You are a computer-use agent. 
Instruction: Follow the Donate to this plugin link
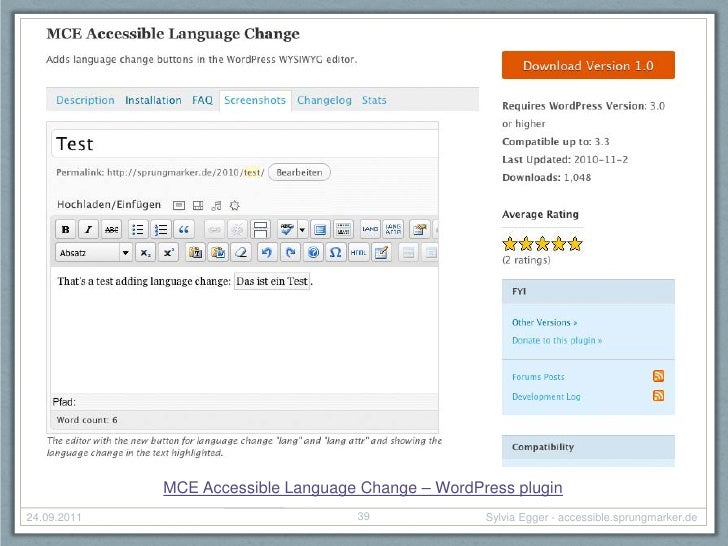[x=557, y=340]
